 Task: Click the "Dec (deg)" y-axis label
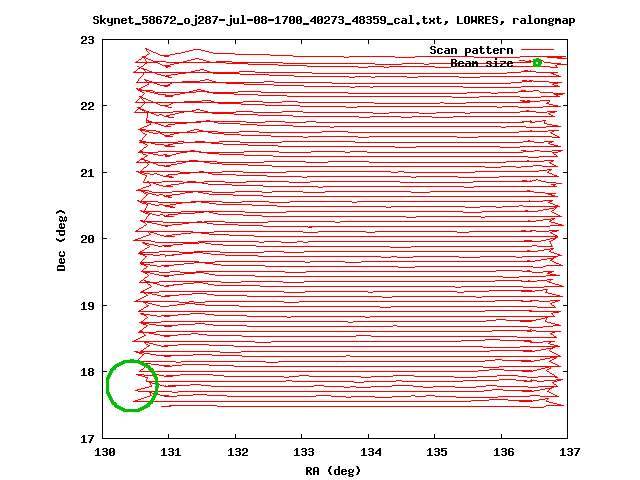coord(61,240)
